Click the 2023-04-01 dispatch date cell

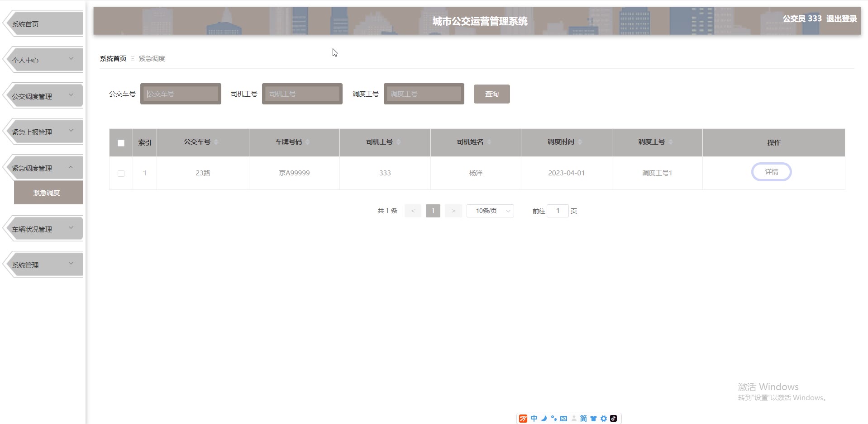pyautogui.click(x=566, y=173)
